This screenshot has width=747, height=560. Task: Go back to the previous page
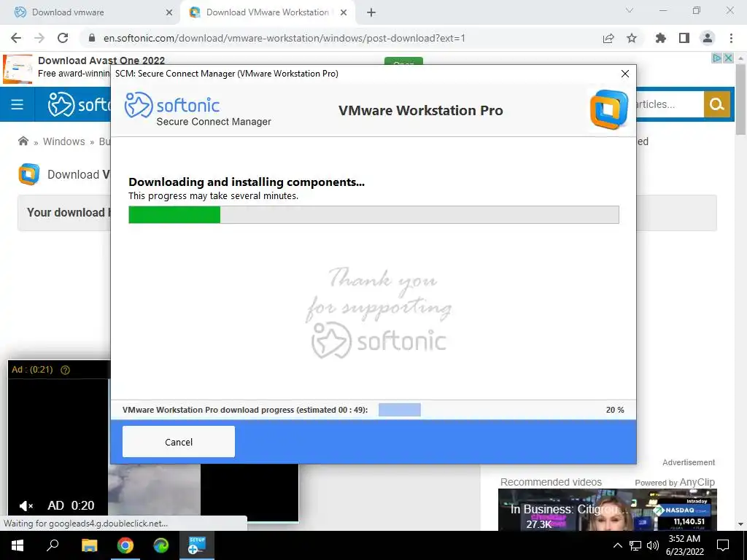16,38
